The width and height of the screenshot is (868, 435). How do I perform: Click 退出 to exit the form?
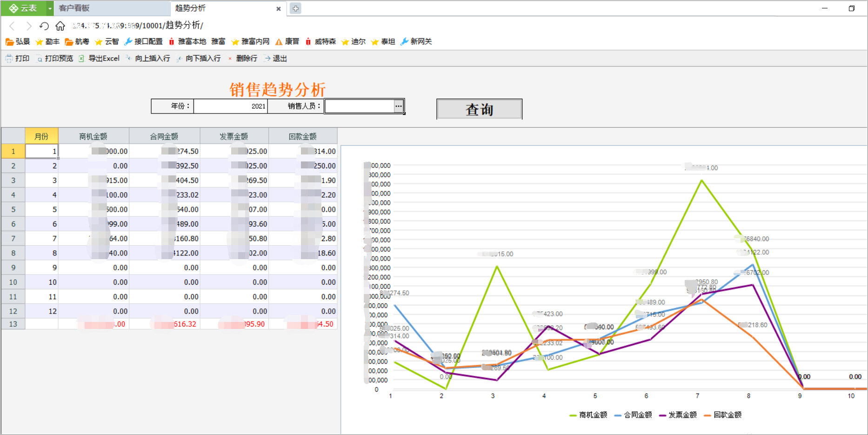[275, 59]
